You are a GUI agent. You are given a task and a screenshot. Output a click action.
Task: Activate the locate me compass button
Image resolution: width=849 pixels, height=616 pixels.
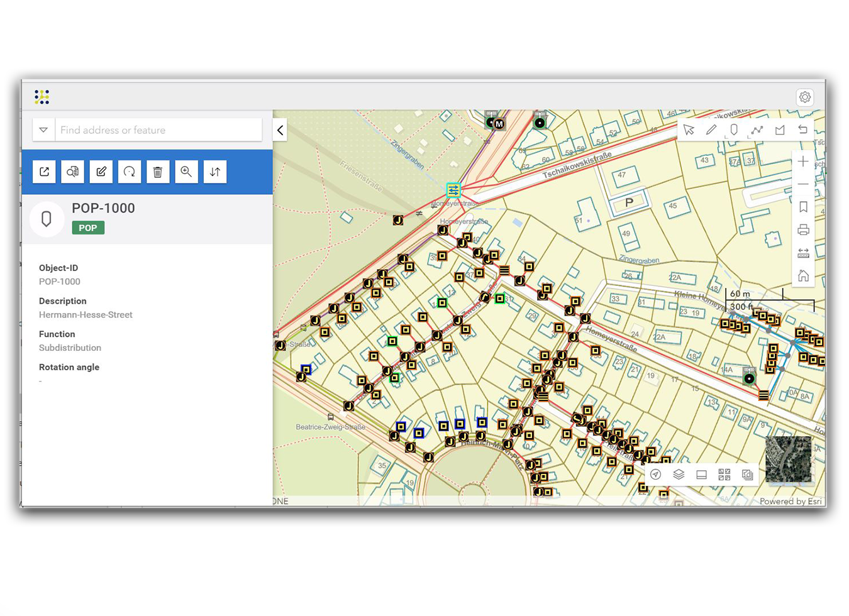click(656, 475)
